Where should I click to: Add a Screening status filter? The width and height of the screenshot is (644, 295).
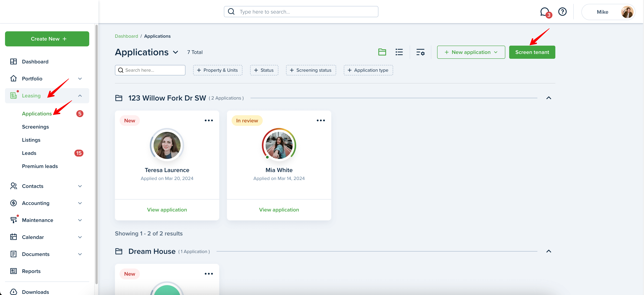pyautogui.click(x=311, y=70)
